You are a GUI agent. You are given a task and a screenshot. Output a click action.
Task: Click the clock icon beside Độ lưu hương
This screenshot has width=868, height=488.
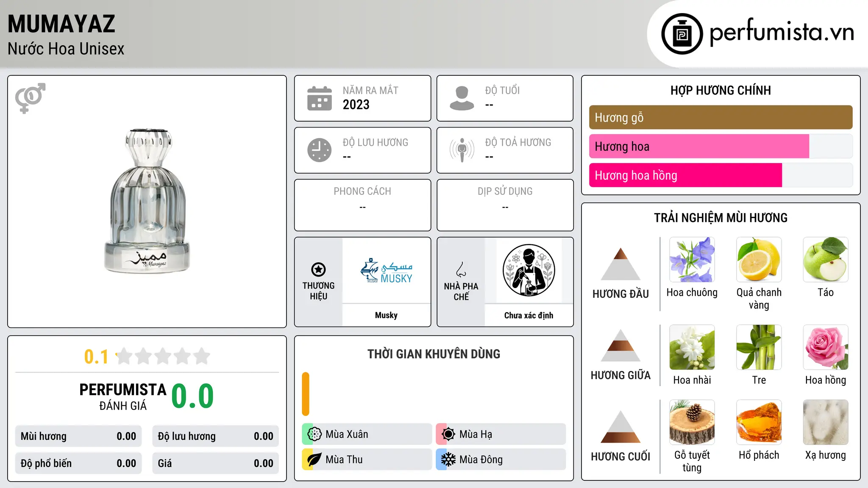[320, 150]
